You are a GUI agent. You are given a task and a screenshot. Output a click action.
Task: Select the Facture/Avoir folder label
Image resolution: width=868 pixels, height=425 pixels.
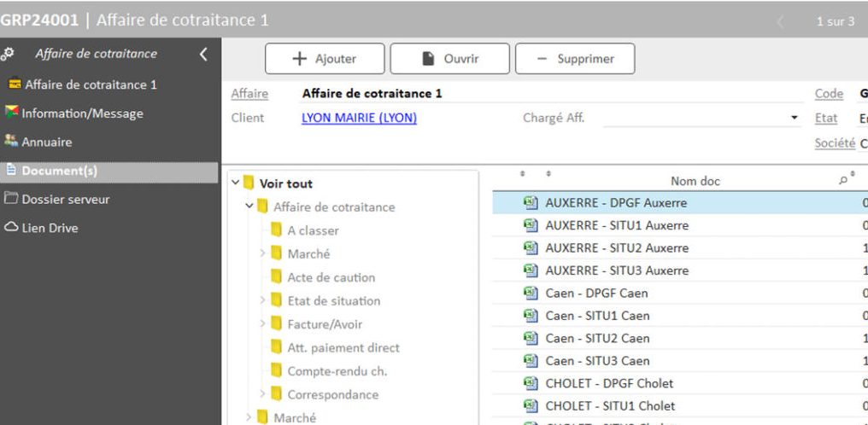[325, 324]
